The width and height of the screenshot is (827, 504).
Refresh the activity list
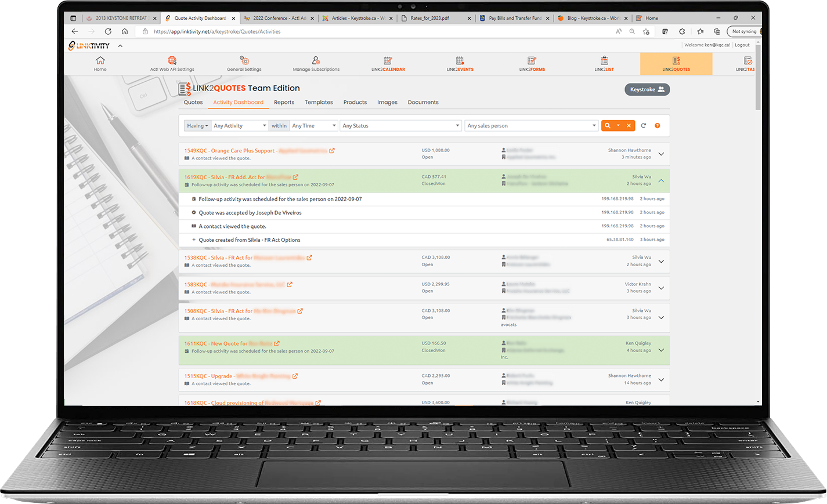pos(644,125)
